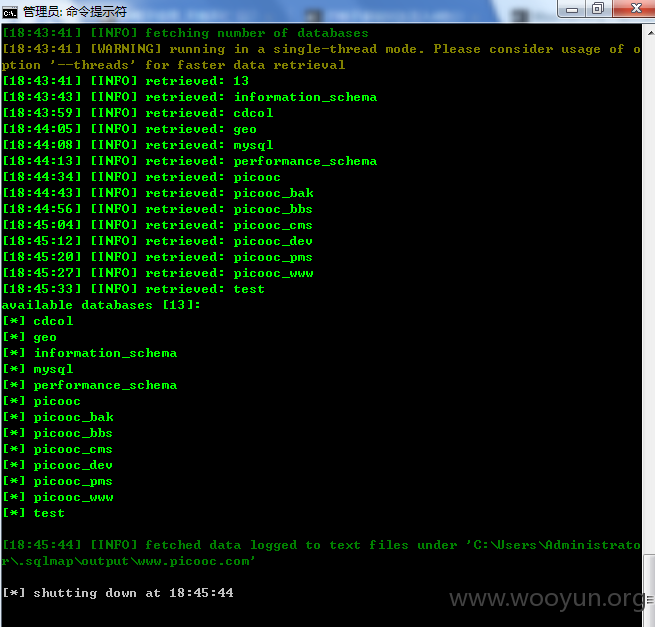This screenshot has height=627, width=655.
Task: Click the scrollbar up arrow
Action: (650, 33)
